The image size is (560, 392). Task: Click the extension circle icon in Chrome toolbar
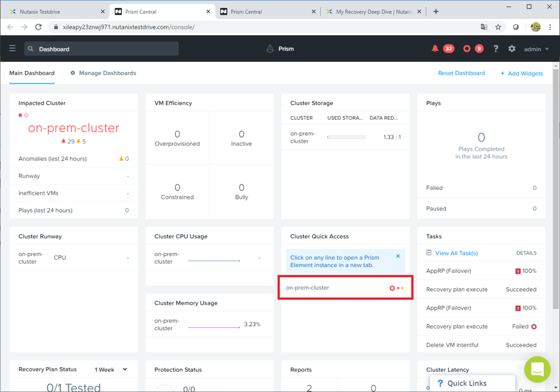pyautogui.click(x=516, y=27)
